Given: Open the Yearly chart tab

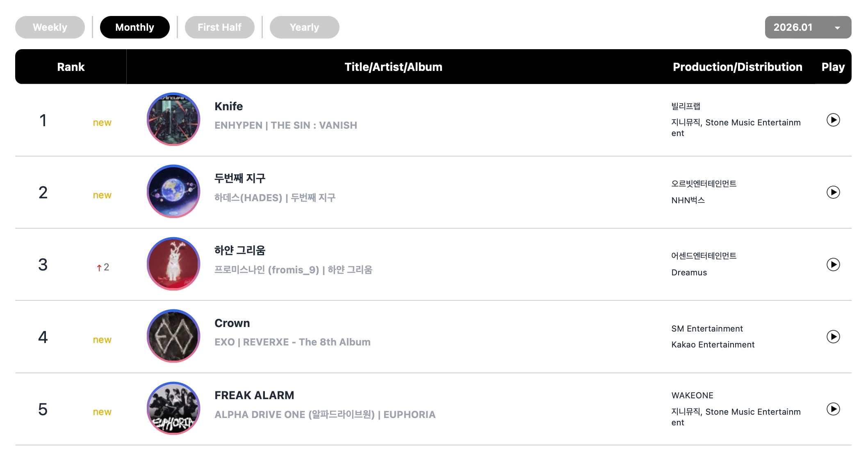Looking at the screenshot, I should 304,27.
